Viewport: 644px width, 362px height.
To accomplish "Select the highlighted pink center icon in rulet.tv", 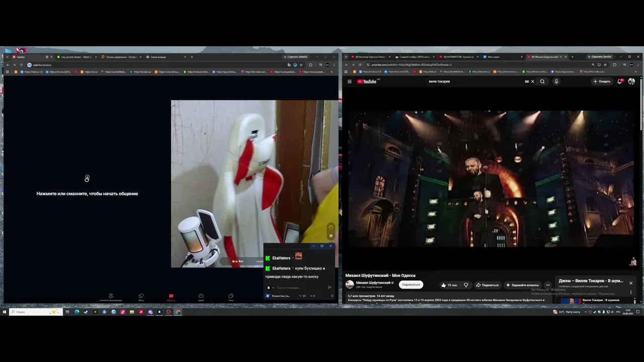I will coord(171,296).
